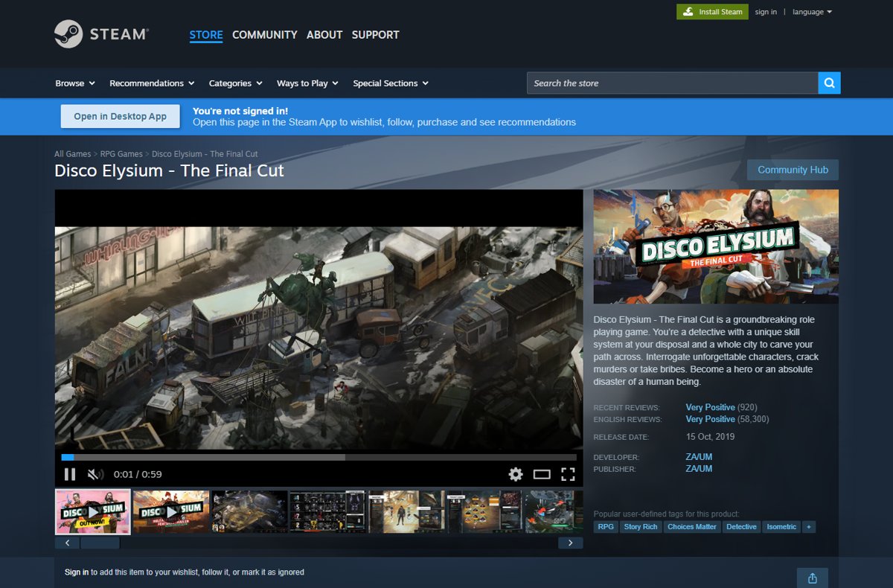Screen dimensions: 893x588
Task: Open the Categories dropdown
Action: click(235, 83)
